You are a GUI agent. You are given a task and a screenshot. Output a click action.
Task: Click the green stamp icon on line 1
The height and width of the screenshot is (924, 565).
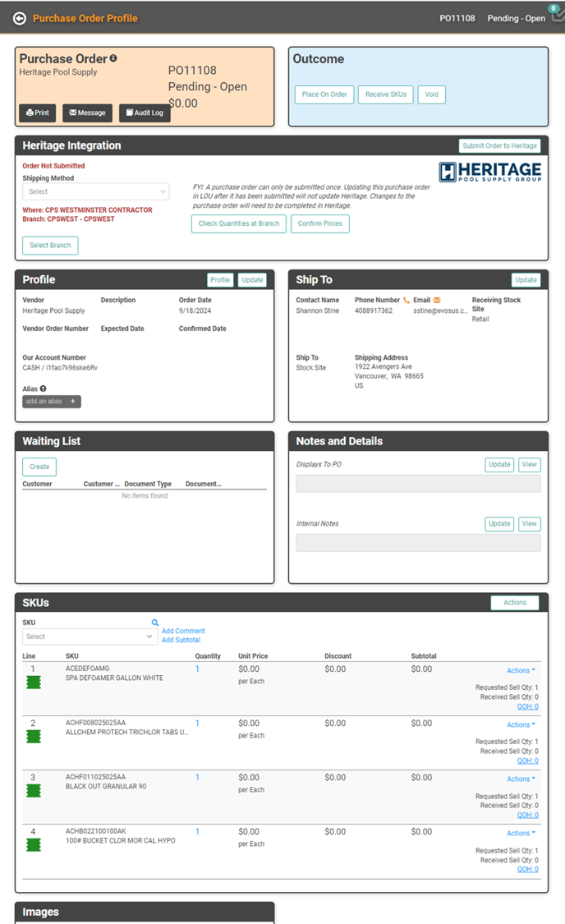pos(33,683)
